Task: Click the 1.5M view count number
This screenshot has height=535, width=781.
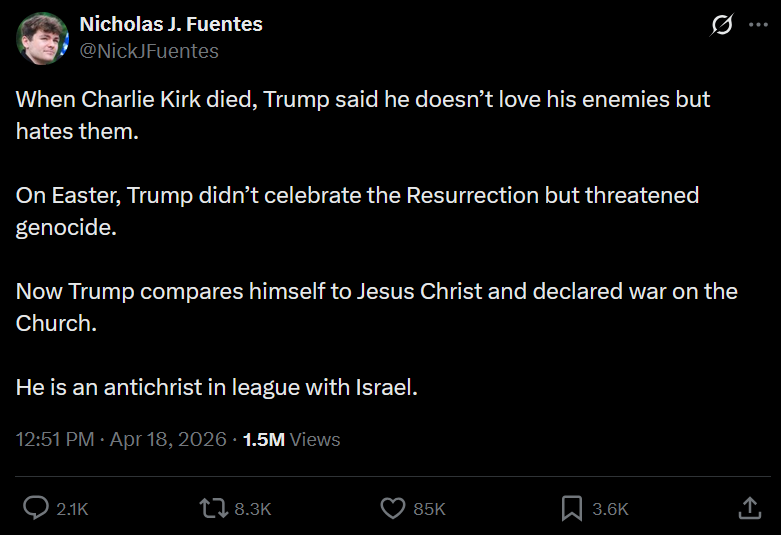Action: (264, 439)
